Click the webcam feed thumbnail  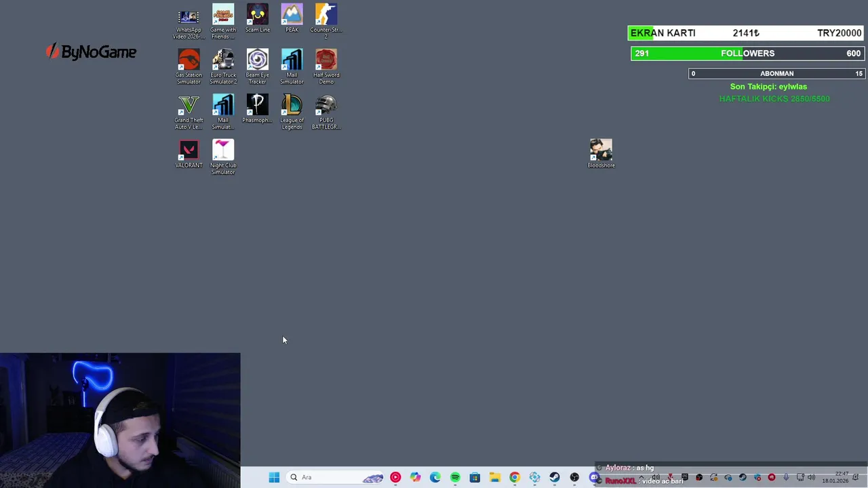120,420
